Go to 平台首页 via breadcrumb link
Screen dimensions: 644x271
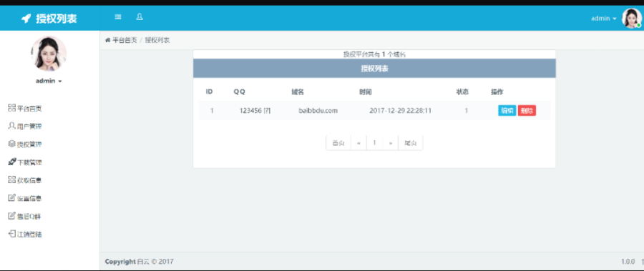point(125,40)
